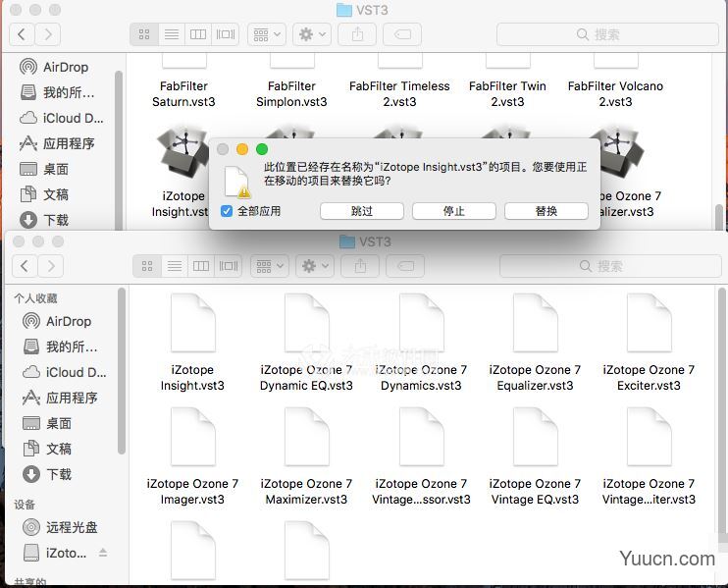Select 文稿 in lower window sidebar
Image resolution: width=728 pixels, height=588 pixels.
point(47,449)
